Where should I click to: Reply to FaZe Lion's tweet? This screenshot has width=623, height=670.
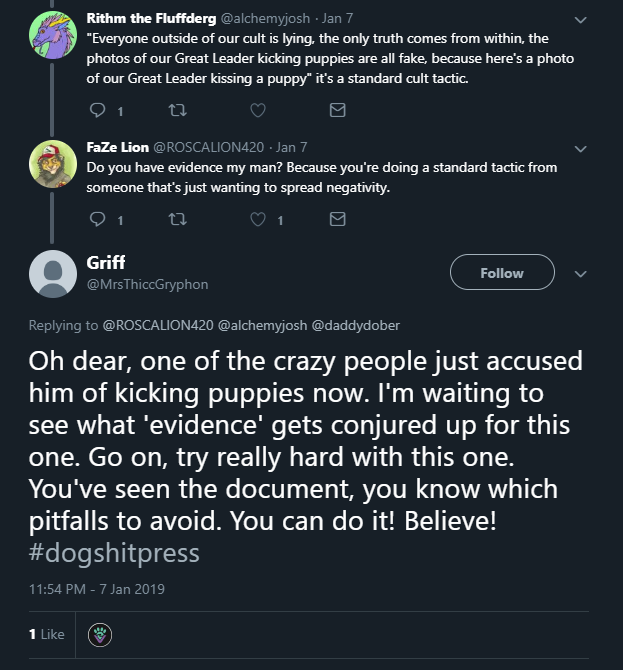point(97,219)
